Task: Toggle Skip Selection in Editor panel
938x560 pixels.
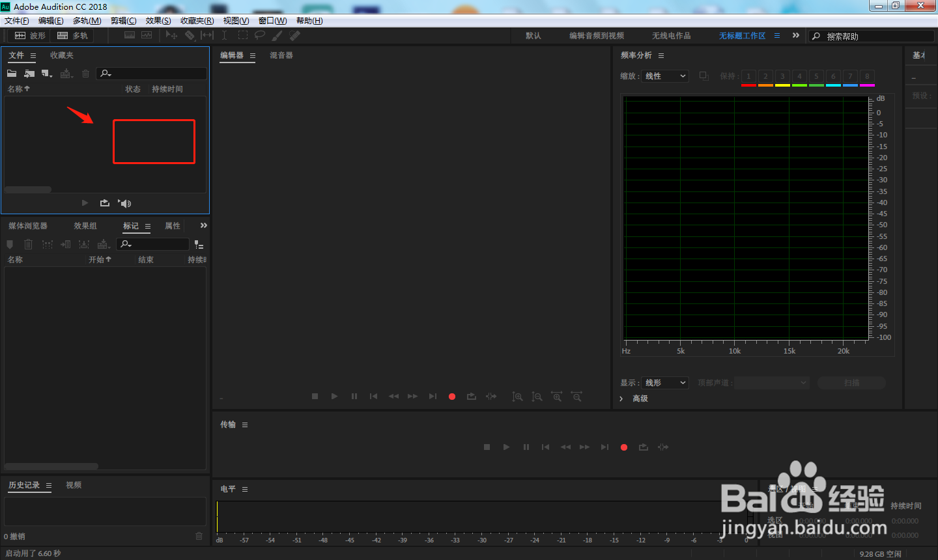Action: point(491,396)
